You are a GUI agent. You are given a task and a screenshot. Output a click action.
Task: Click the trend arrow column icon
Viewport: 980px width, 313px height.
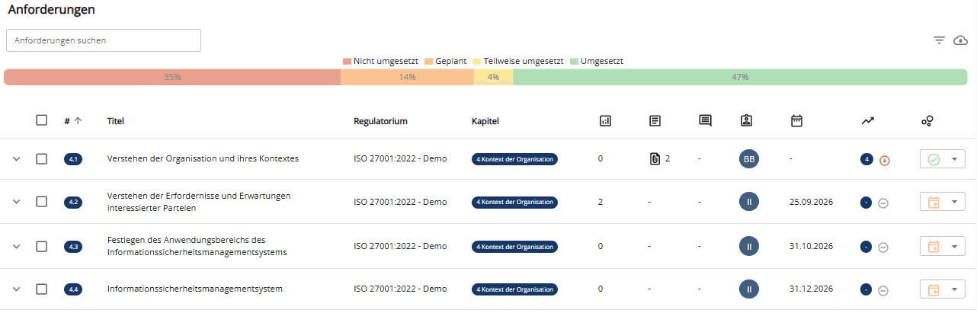(x=867, y=120)
